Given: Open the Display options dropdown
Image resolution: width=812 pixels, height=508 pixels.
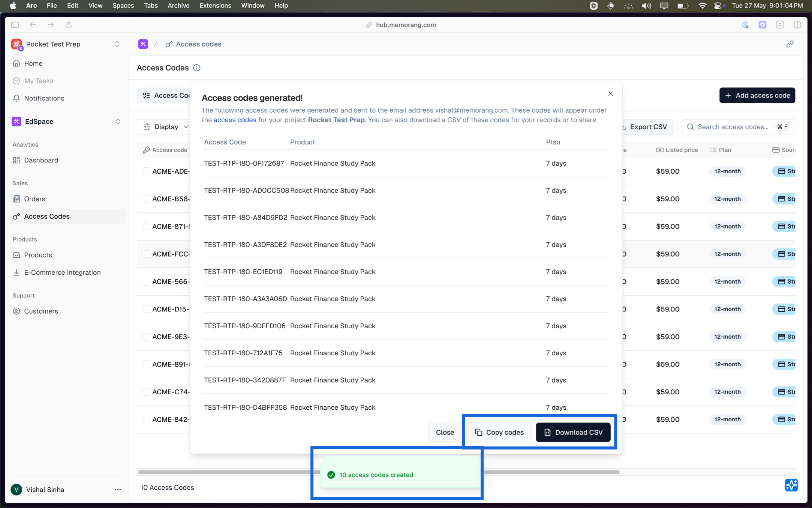Looking at the screenshot, I should (x=166, y=127).
